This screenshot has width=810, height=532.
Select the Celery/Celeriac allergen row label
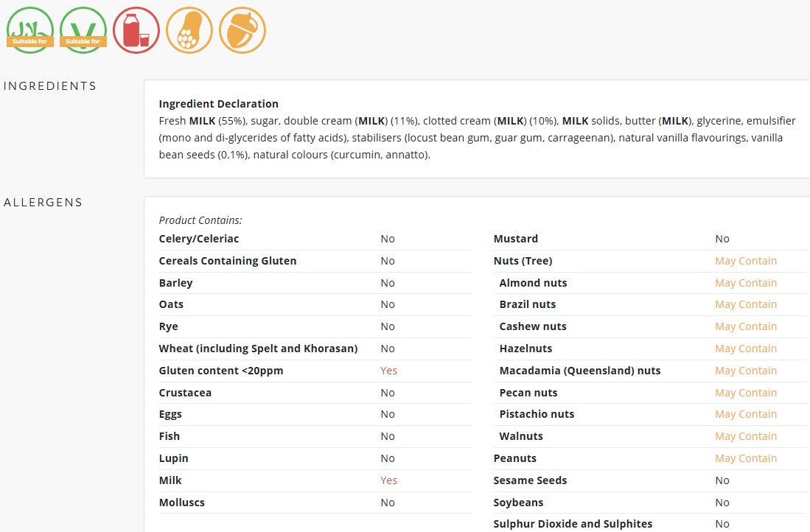(199, 239)
